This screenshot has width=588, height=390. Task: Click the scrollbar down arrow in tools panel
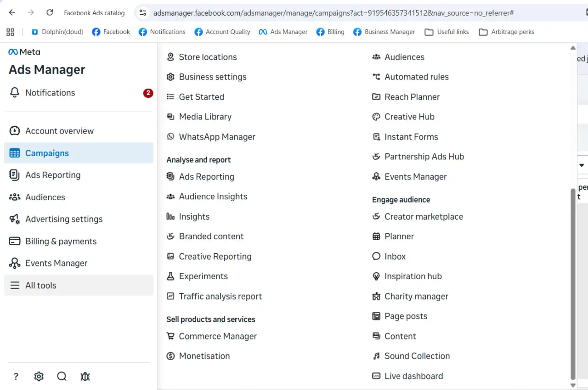click(x=573, y=385)
